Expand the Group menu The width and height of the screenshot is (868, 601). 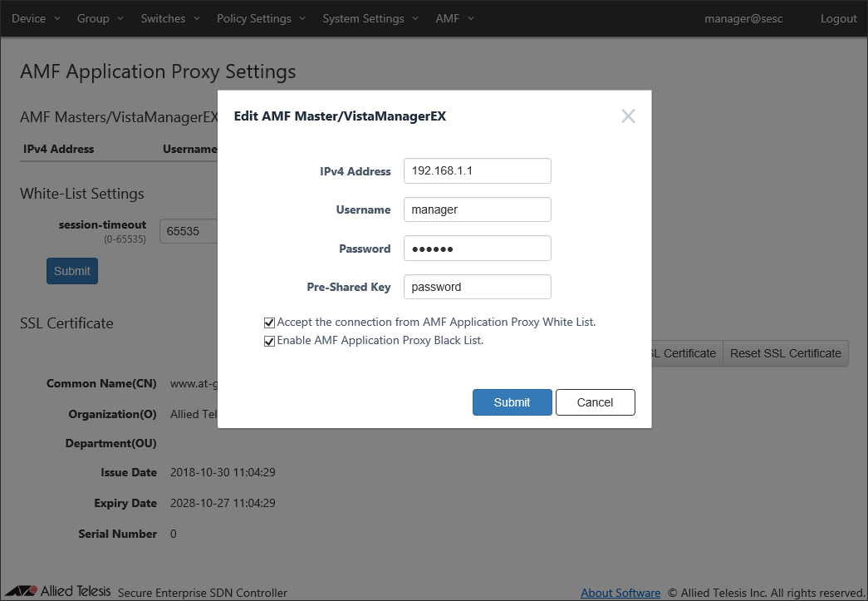100,18
